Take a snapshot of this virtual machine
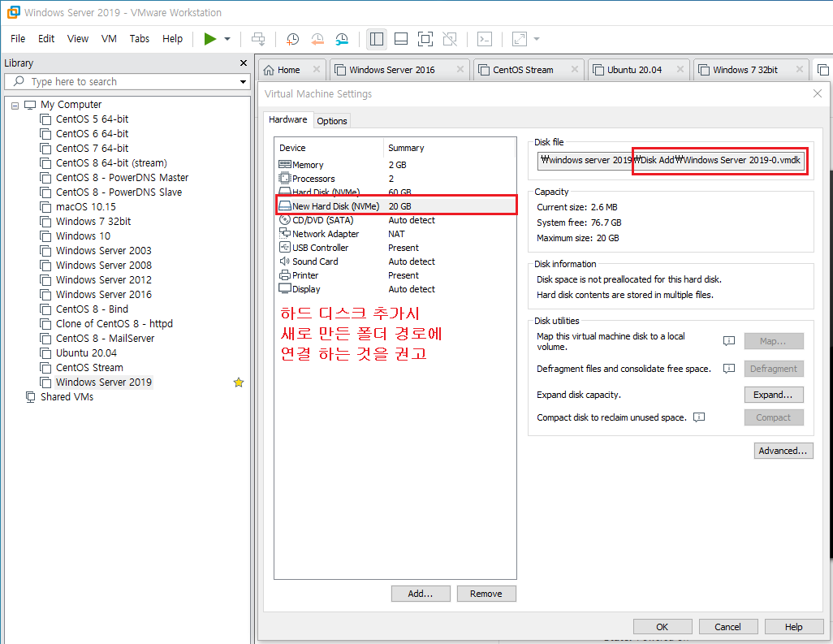This screenshot has width=833, height=644. point(293,39)
